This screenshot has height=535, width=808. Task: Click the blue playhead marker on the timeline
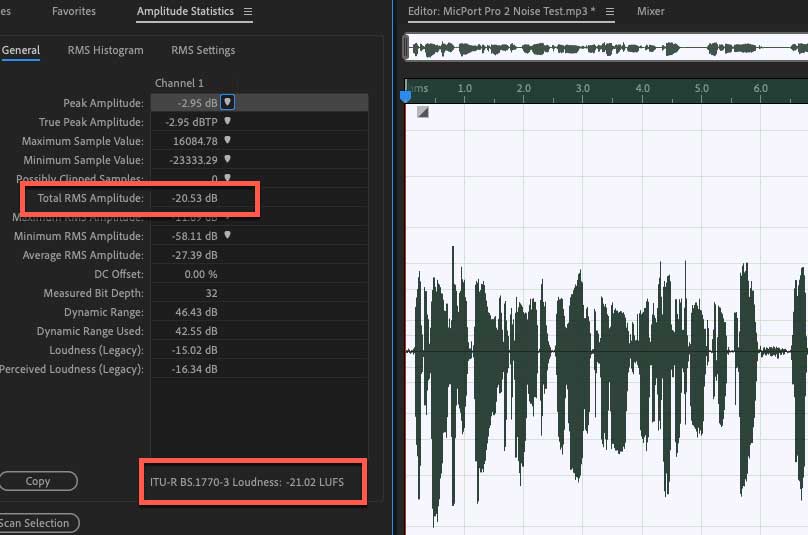(x=406, y=96)
